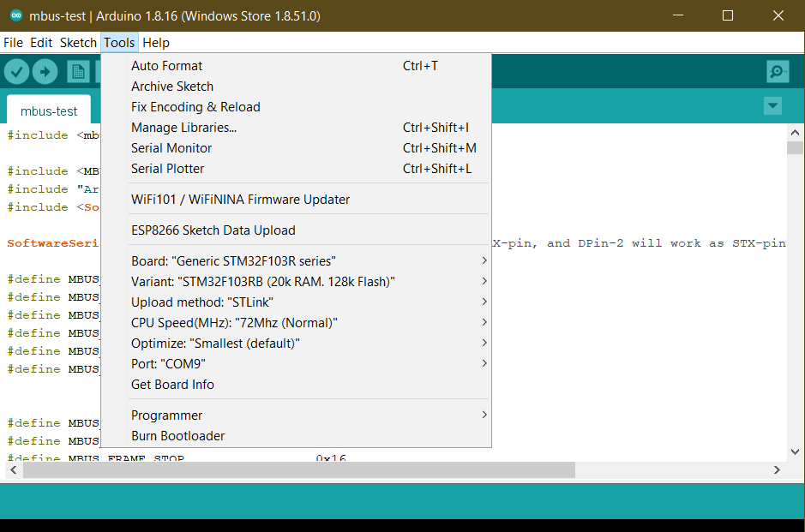The width and height of the screenshot is (805, 532).
Task: Maximize the Arduino window
Action: (x=728, y=16)
